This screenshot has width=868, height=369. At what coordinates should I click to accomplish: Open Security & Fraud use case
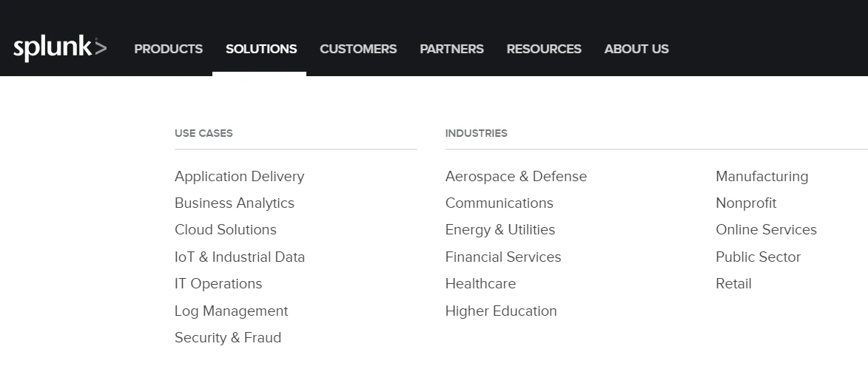pos(227,337)
